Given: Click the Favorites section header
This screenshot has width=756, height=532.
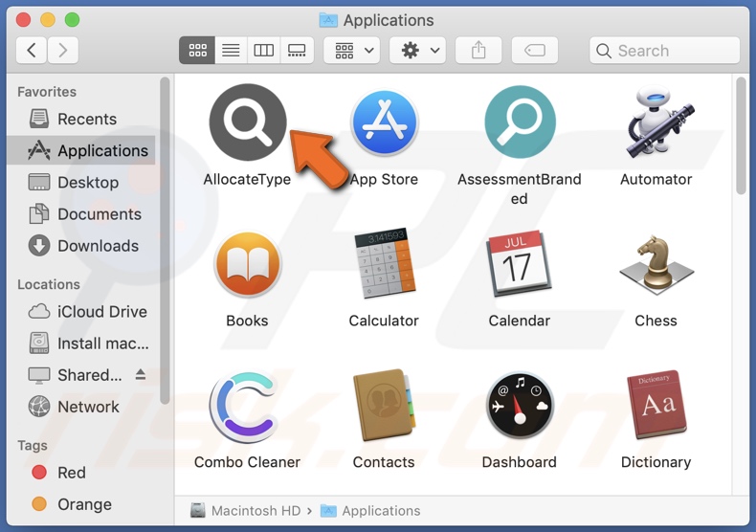Looking at the screenshot, I should [47, 92].
